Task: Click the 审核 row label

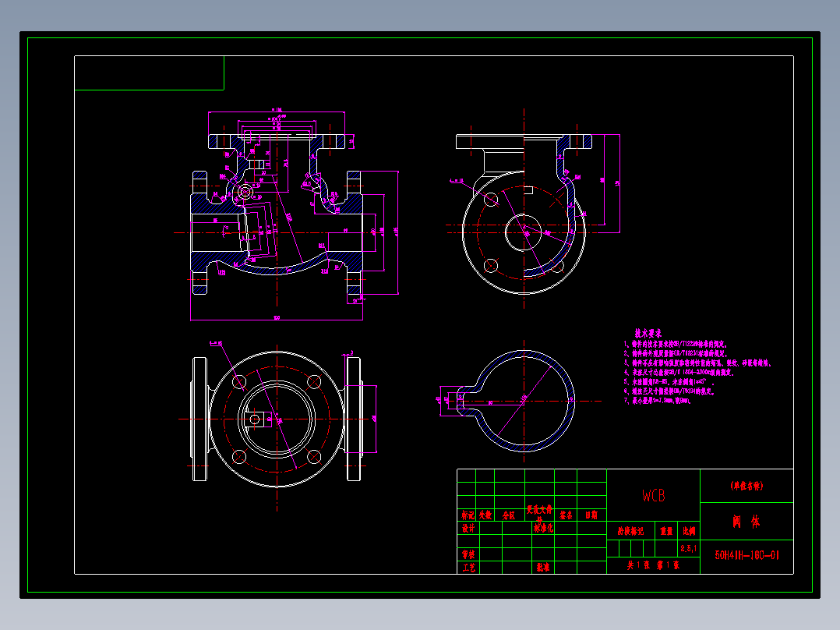Action: click(x=468, y=554)
